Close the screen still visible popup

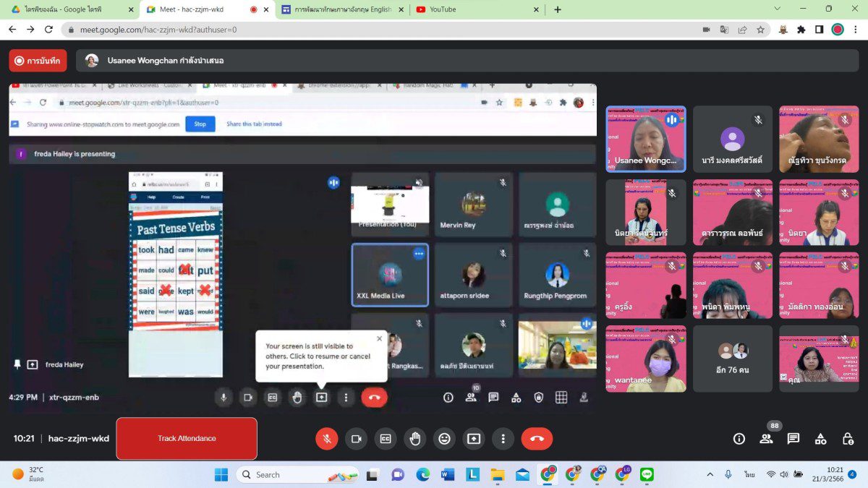379,338
